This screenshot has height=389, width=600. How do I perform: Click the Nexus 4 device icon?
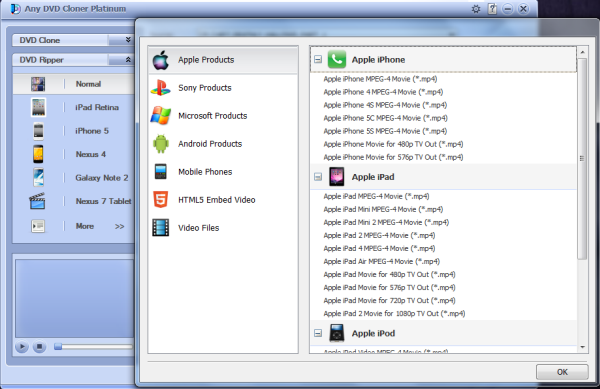point(38,154)
